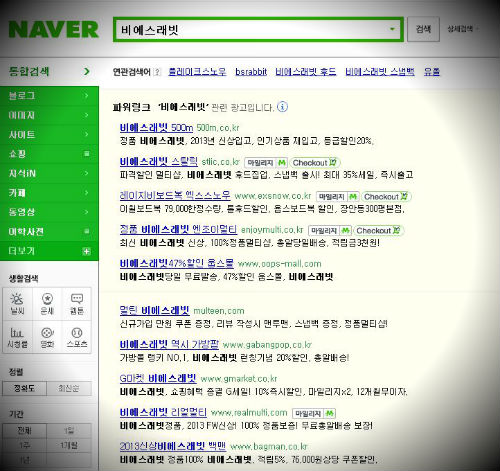
Task: Click the www.bagman.co.kr URL text
Action: click(269, 447)
